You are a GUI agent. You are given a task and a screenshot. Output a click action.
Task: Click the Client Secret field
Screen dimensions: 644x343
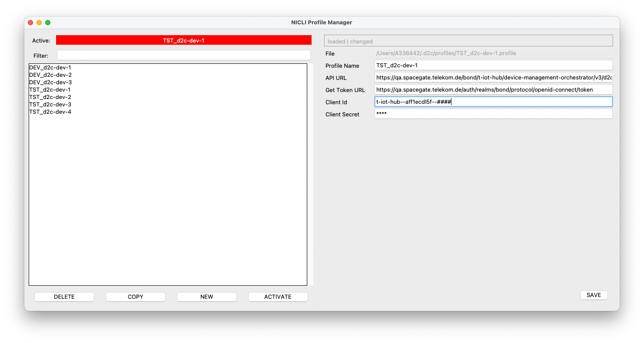tap(493, 114)
